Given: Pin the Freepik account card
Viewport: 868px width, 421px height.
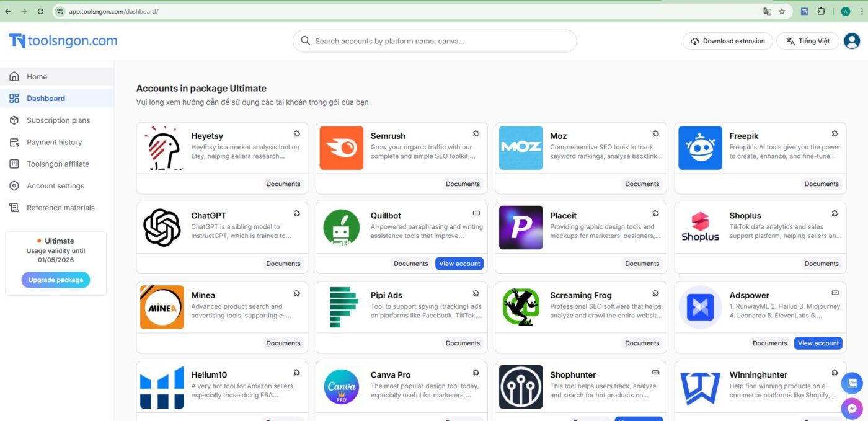Looking at the screenshot, I should (835, 133).
